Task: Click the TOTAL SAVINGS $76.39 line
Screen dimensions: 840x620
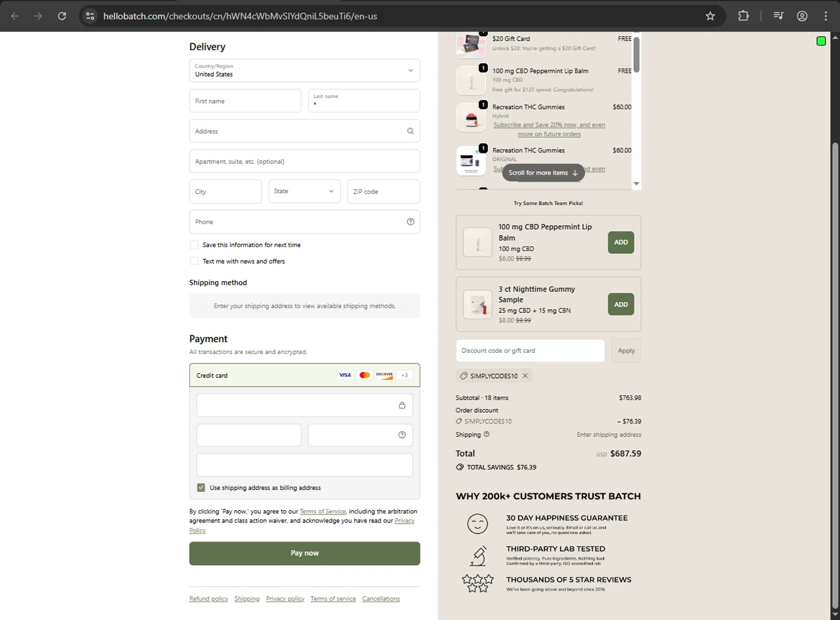Action: [496, 467]
